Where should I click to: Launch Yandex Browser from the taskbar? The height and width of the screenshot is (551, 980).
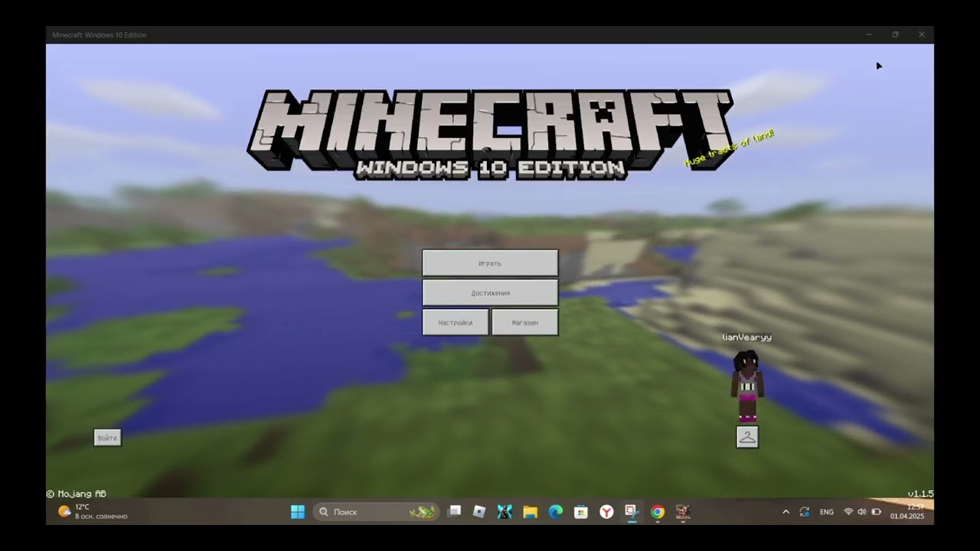point(606,512)
